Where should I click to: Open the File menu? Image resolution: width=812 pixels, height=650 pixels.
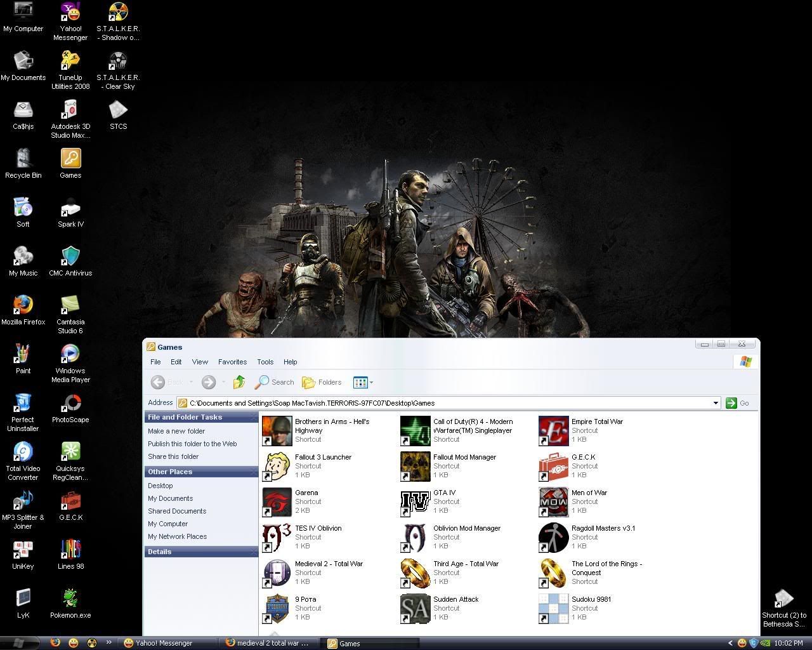[x=155, y=362]
